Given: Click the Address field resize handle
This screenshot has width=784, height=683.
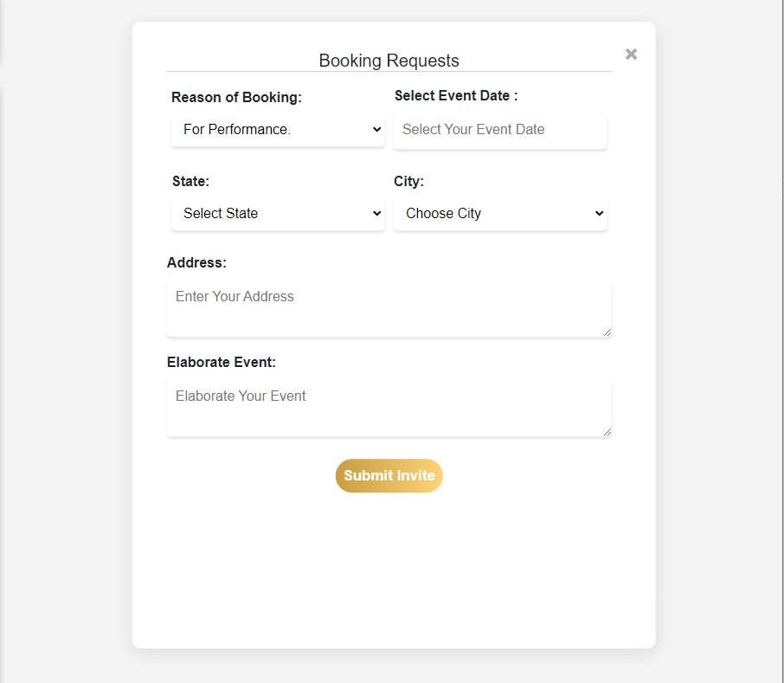Looking at the screenshot, I should 608,334.
